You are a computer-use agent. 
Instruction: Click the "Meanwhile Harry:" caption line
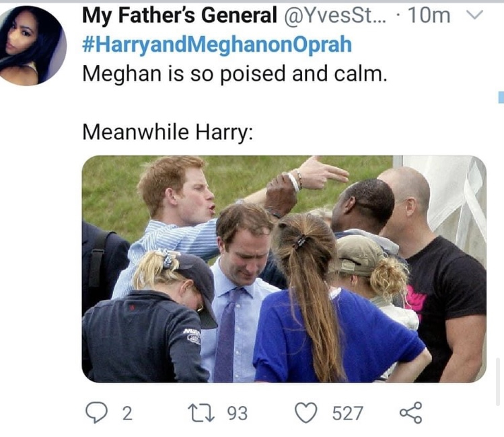(168, 131)
